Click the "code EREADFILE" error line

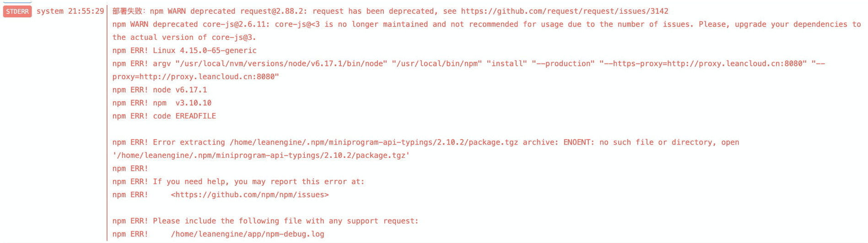(184, 116)
